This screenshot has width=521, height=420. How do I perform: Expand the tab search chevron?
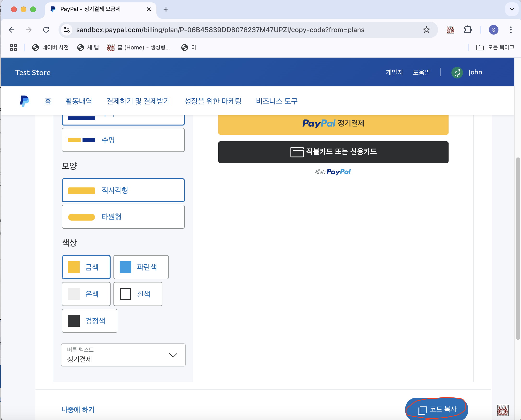point(512,9)
